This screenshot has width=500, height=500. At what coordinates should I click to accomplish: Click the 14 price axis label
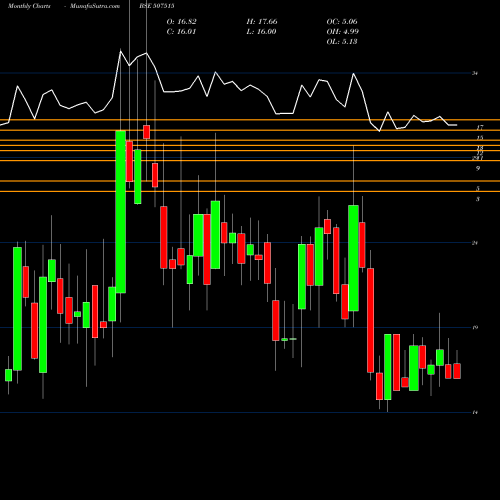pyautogui.click(x=475, y=413)
